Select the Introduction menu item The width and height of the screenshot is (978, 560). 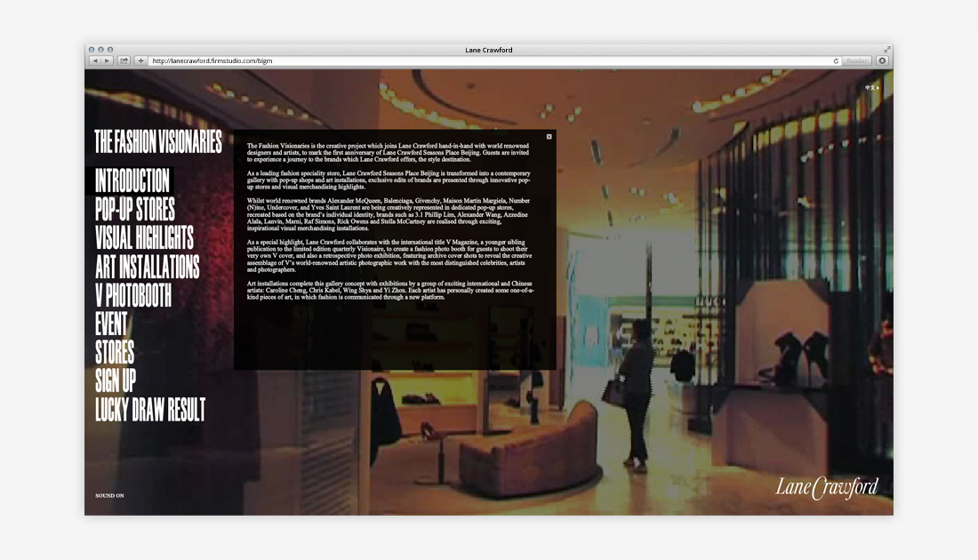(132, 180)
